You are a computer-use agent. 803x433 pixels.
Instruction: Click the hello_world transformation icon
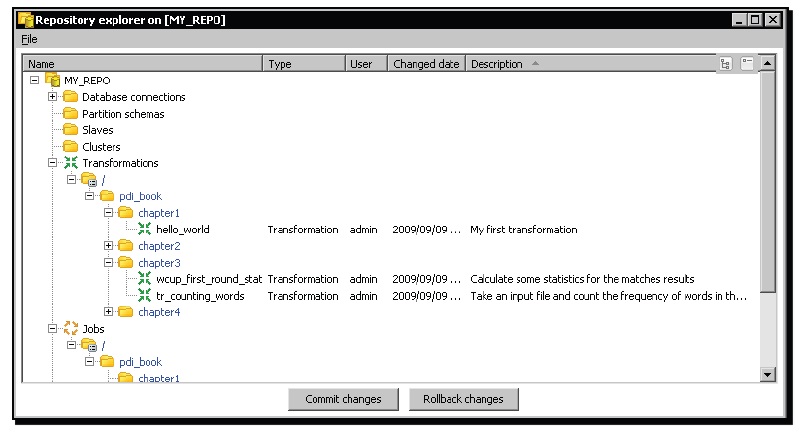click(144, 229)
